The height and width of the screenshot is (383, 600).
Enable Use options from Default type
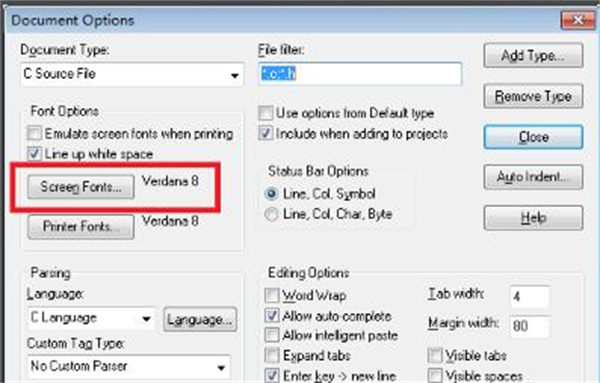point(266,113)
